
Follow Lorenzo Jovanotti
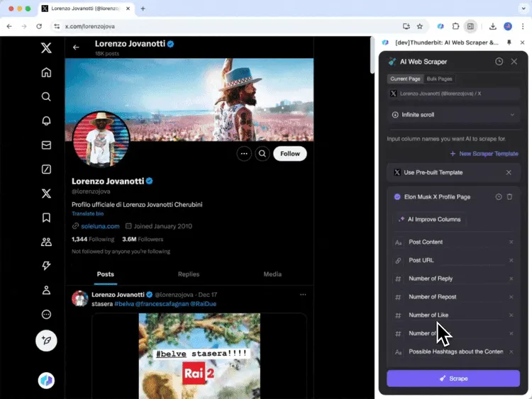click(290, 154)
